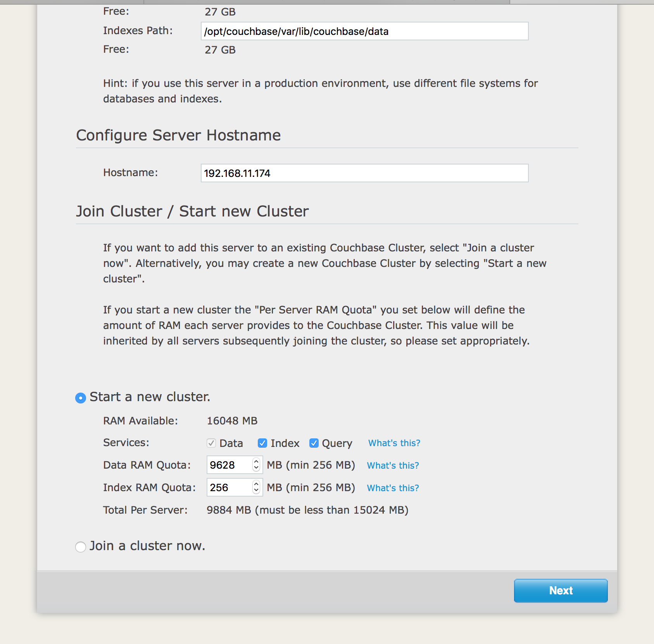Click the Indexes Path label
654x644 pixels.
coord(138,31)
